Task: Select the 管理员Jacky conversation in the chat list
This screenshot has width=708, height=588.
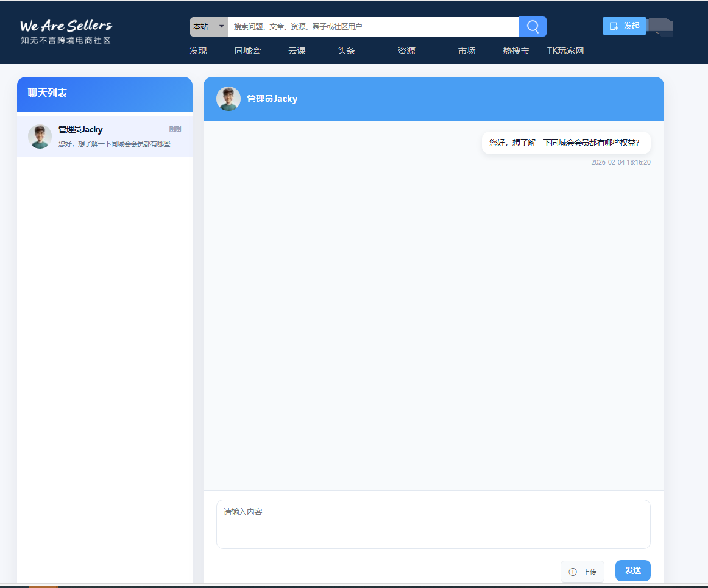Action: 116,136
